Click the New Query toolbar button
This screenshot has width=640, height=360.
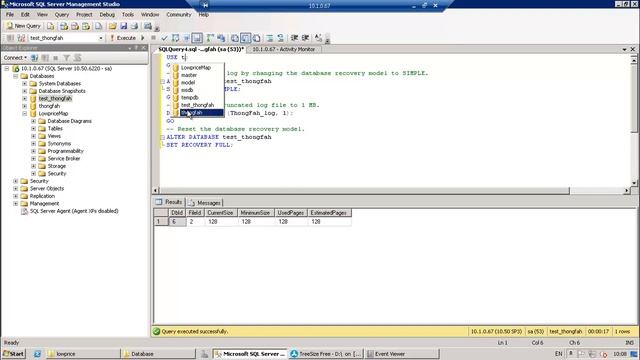24,26
